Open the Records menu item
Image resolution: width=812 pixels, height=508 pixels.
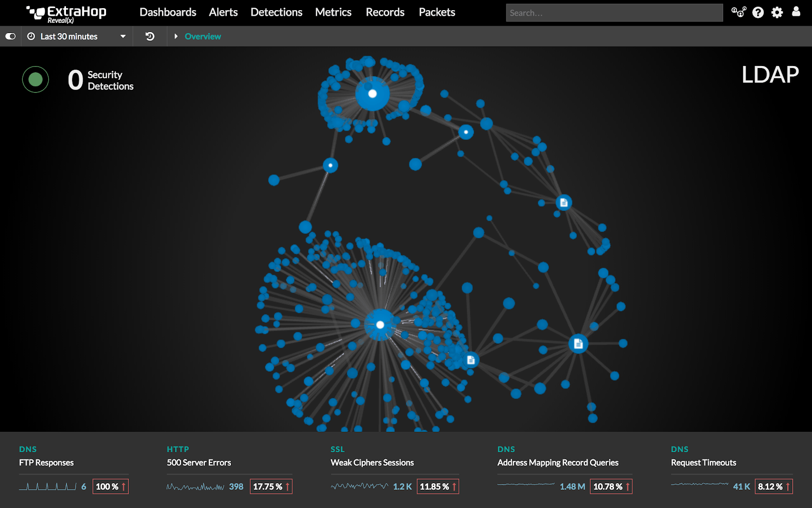coord(385,12)
